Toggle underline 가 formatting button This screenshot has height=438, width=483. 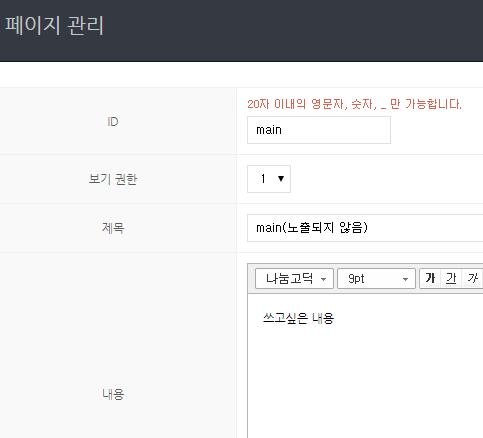point(451,278)
